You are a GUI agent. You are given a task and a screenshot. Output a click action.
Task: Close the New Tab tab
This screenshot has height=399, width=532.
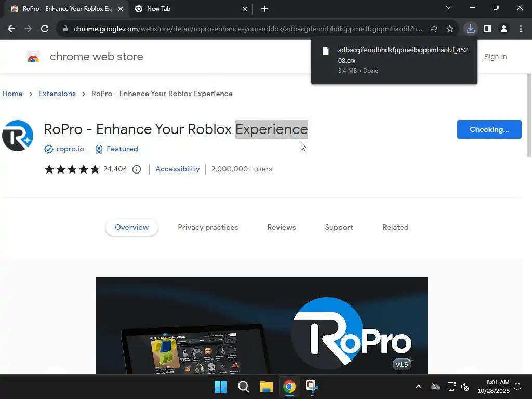coord(245,9)
